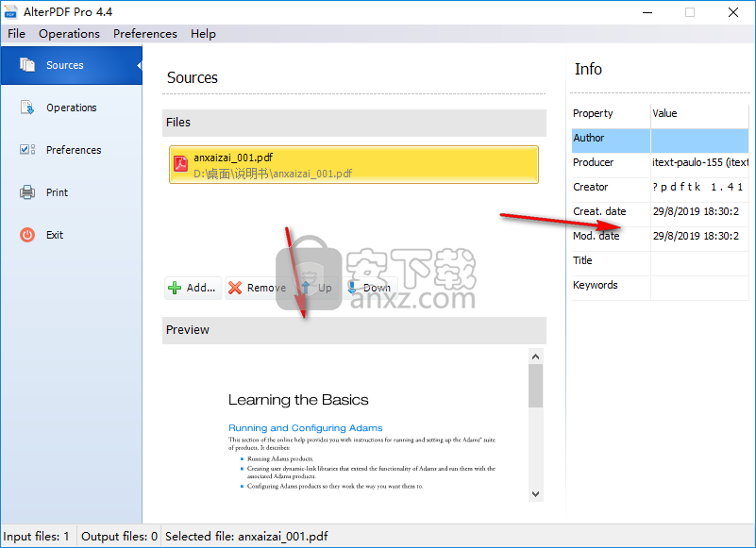Collapse the sidebar using the arrow beside Sources
The image size is (756, 548).
(140, 65)
